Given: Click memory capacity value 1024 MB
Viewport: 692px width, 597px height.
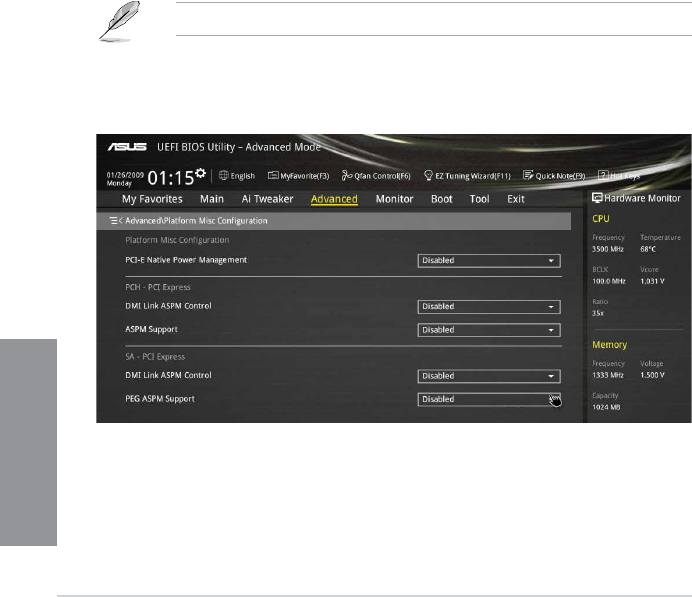Looking at the screenshot, I should 606,407.
